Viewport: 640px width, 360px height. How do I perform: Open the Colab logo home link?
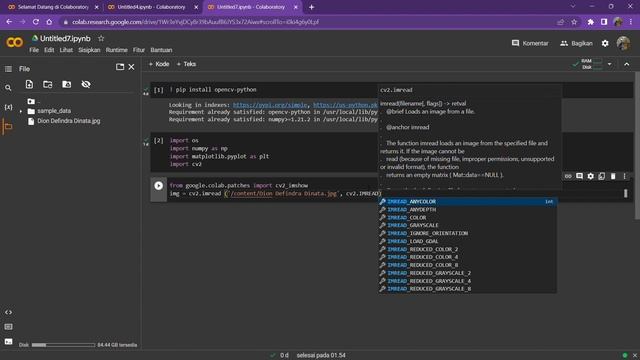pyautogui.click(x=15, y=42)
